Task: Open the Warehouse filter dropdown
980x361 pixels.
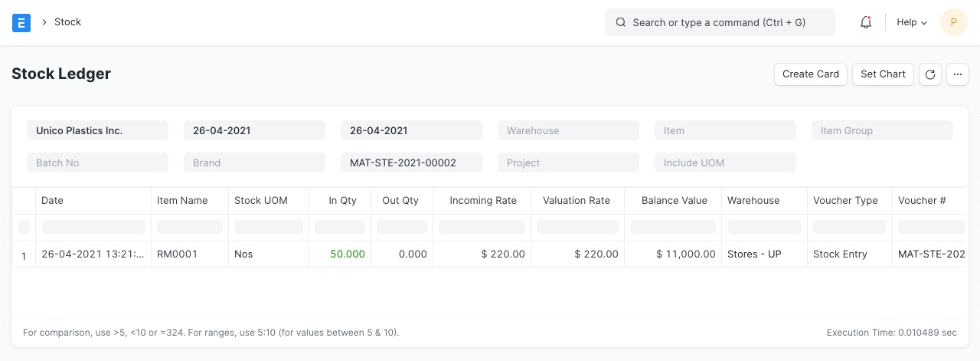Action: point(568,131)
